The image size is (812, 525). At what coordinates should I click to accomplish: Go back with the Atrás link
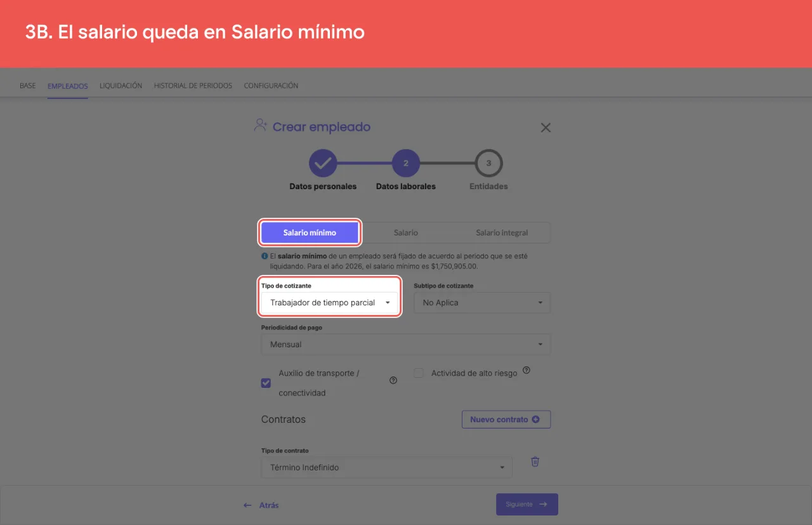pyautogui.click(x=261, y=505)
